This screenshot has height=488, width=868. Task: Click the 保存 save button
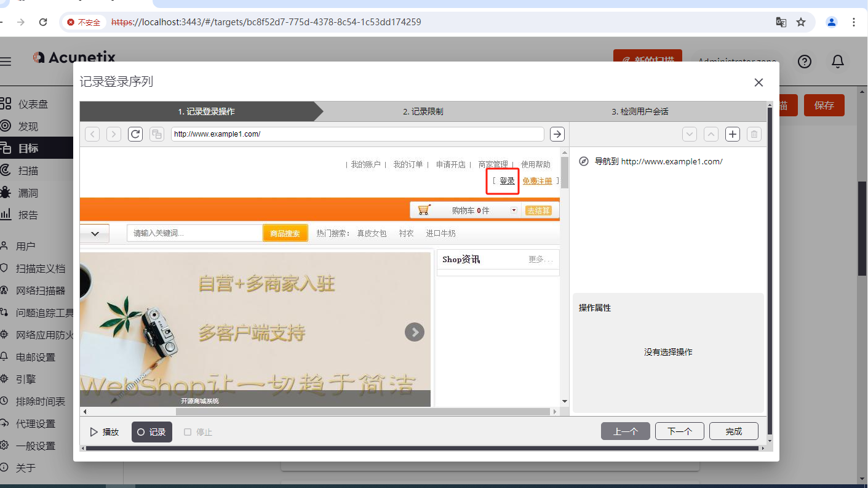(x=824, y=105)
